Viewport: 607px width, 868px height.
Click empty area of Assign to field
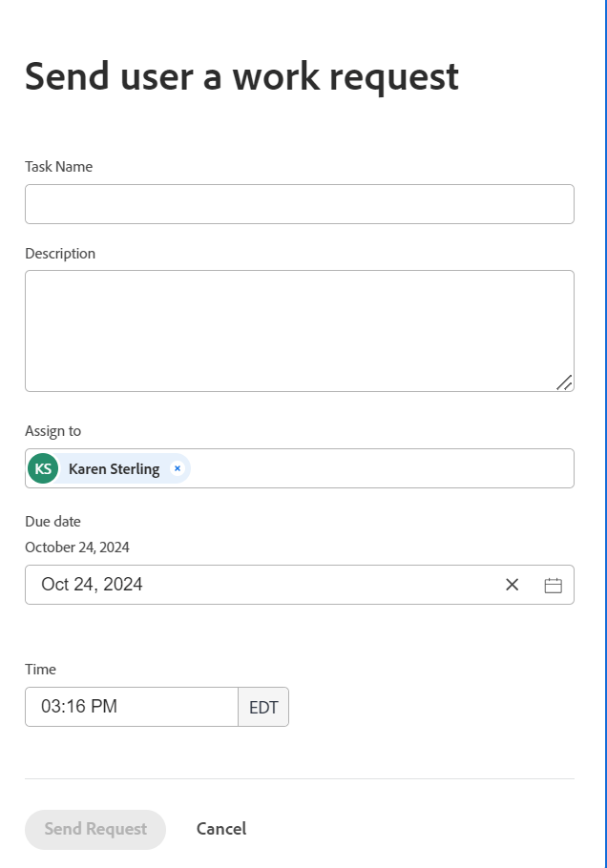(382, 468)
